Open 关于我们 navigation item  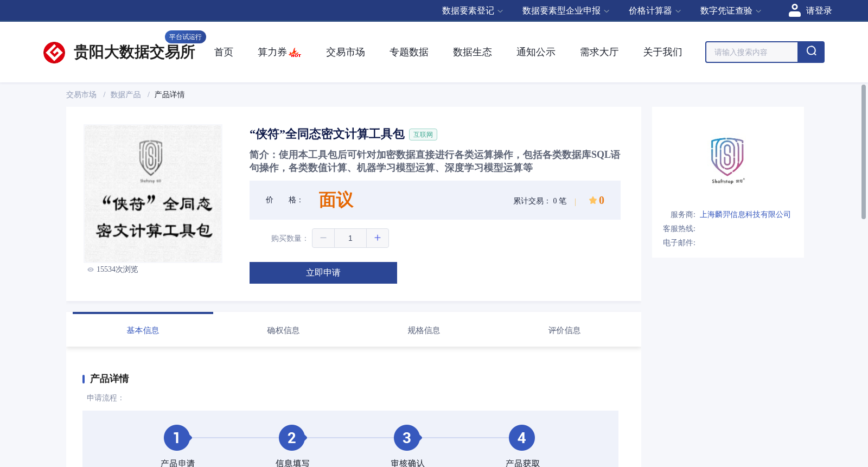click(663, 52)
